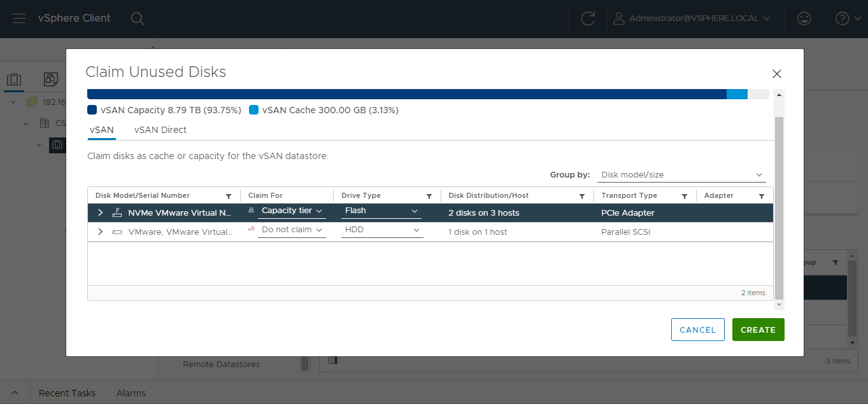Select the HDD disk icon in second row
The image size is (868, 404).
coord(117,232)
